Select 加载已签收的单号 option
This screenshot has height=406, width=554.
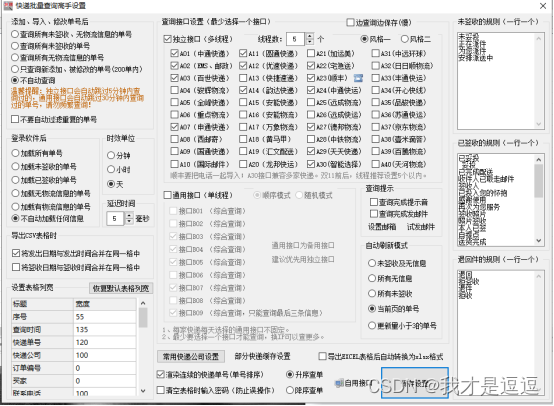pos(15,180)
